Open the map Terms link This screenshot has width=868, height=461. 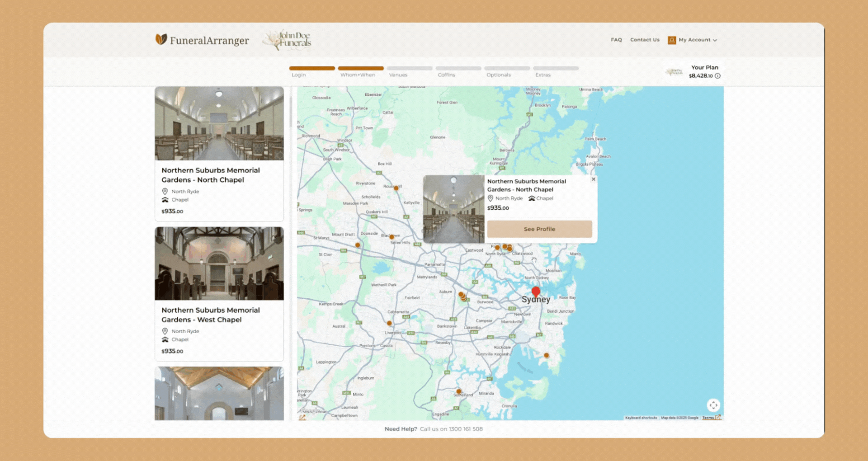pos(708,418)
